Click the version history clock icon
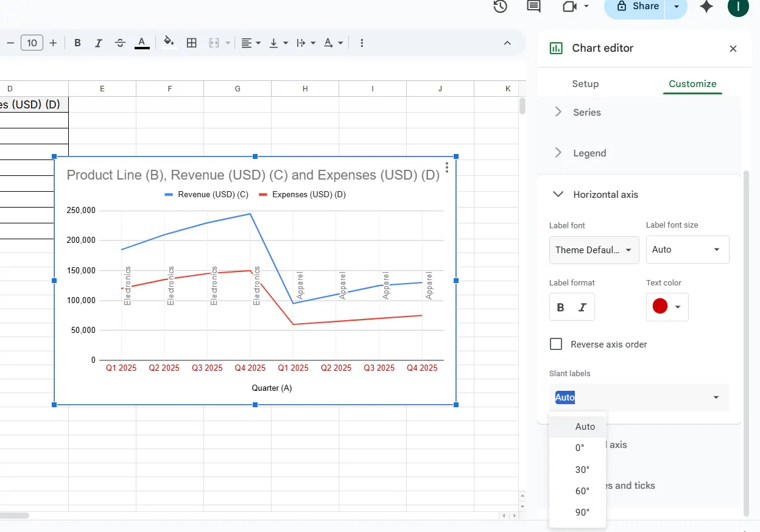Viewport: 760px width, 532px height. (x=500, y=7)
